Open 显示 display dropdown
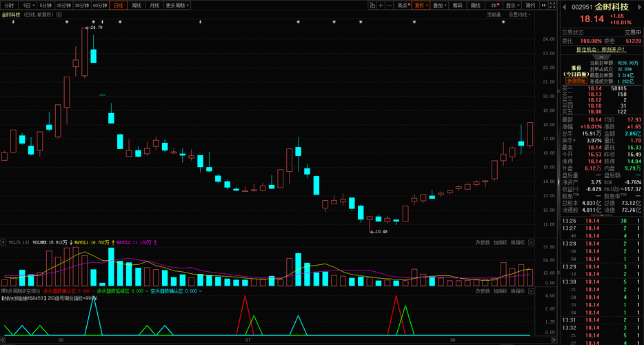 512,6
